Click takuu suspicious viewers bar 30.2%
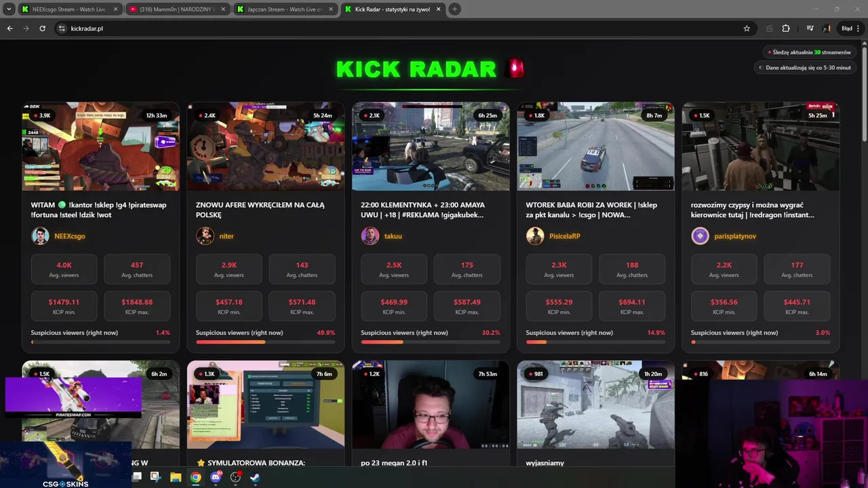 pyautogui.click(x=430, y=342)
